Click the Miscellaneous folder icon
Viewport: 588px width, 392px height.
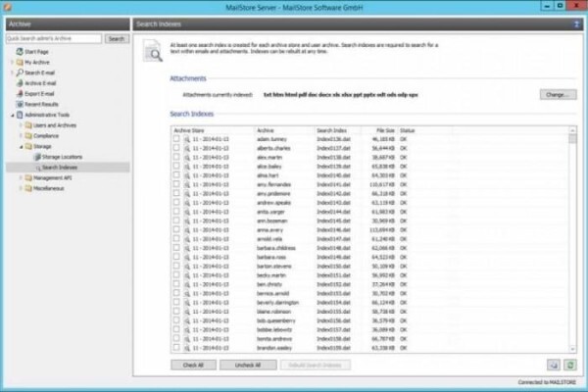(28, 188)
